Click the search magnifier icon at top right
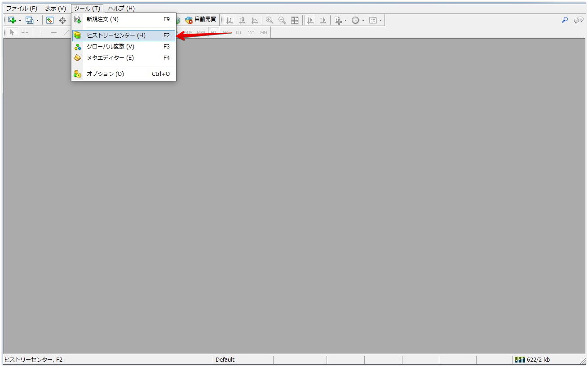The image size is (588, 367). click(x=565, y=20)
